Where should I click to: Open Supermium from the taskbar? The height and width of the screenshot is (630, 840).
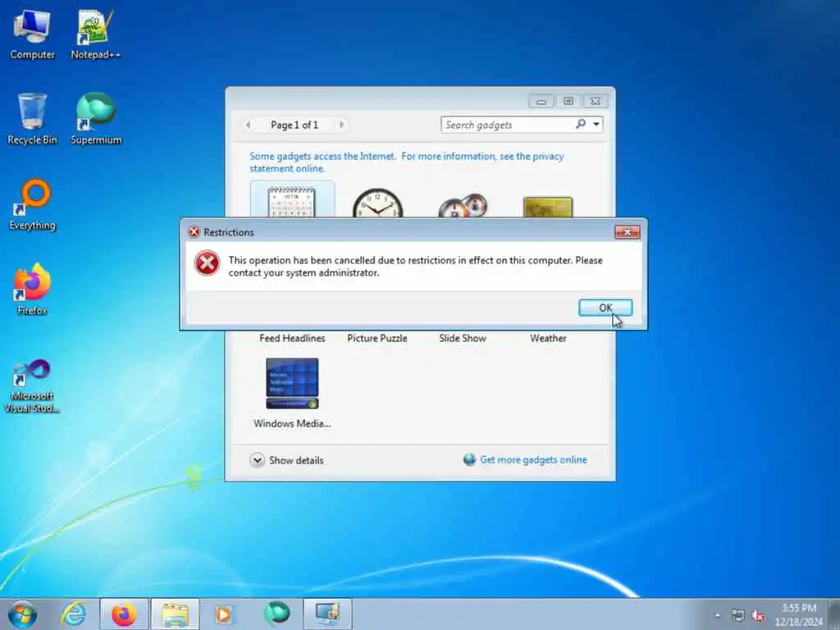[x=276, y=614]
